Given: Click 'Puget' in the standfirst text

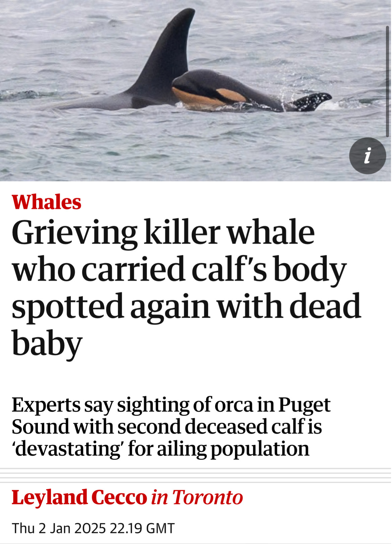Looking at the screenshot, I should (x=304, y=405).
